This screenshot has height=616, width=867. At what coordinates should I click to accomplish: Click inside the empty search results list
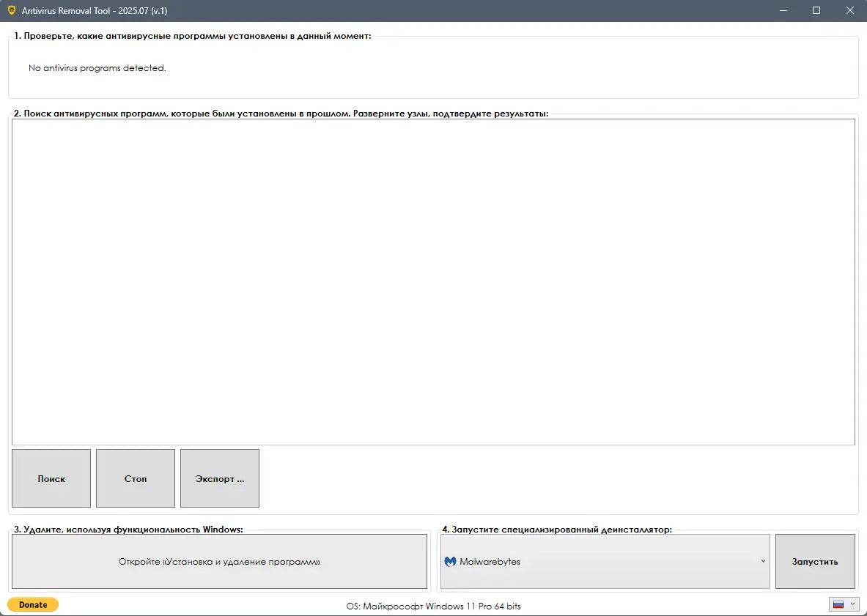click(434, 282)
